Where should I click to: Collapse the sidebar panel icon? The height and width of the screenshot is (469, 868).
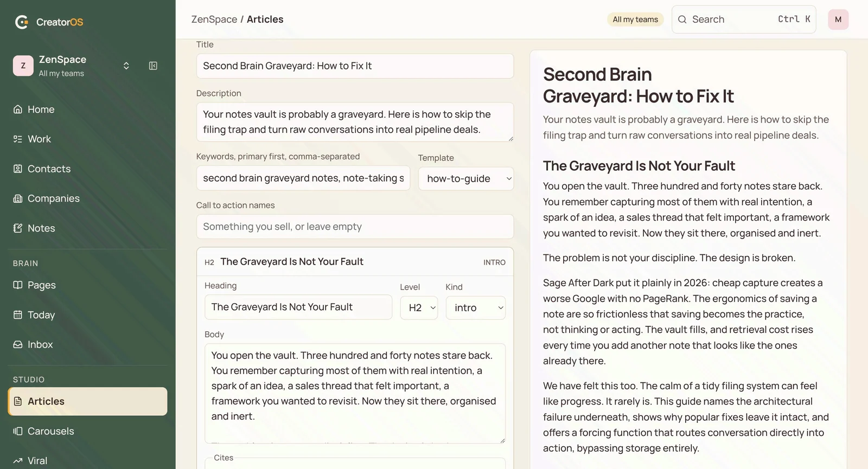pyautogui.click(x=153, y=66)
